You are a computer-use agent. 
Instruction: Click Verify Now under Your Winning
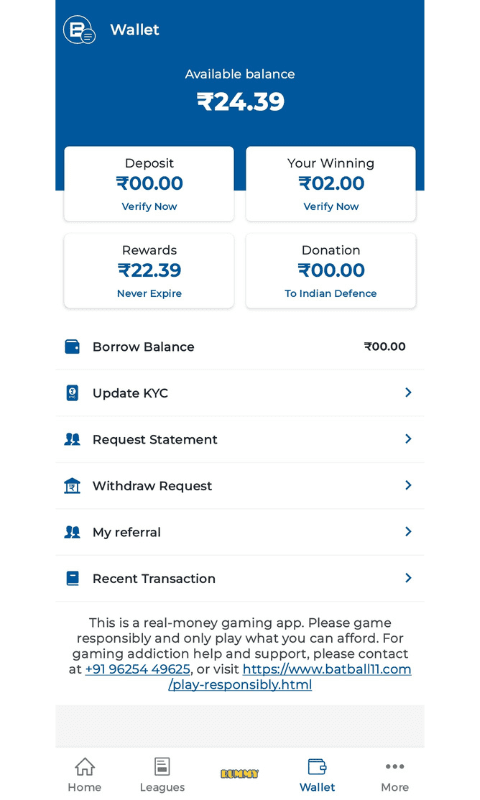331,207
